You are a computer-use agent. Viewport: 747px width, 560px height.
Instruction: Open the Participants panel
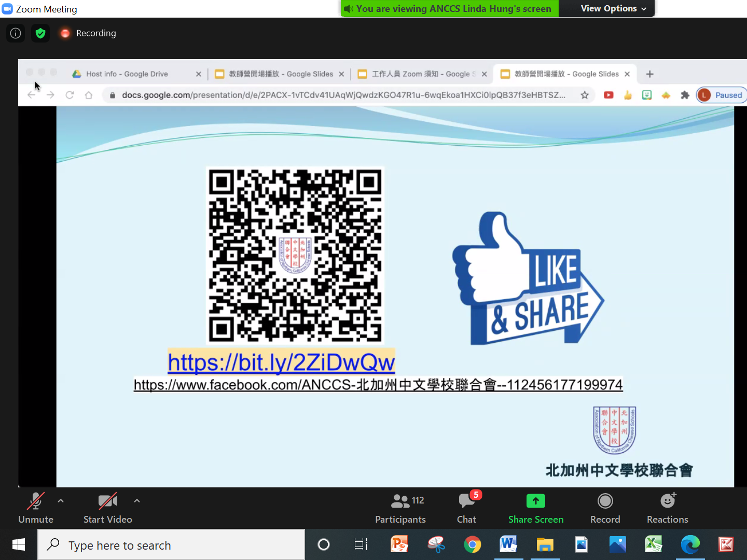[x=400, y=508]
